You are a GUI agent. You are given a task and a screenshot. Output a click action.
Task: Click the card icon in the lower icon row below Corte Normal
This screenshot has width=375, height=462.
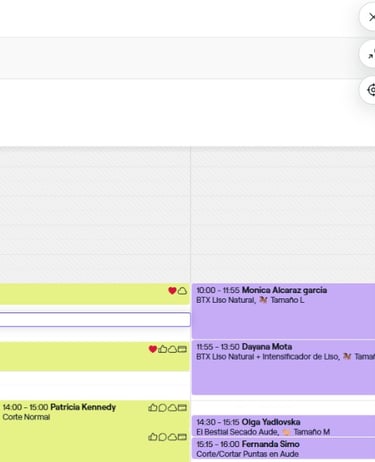tap(182, 437)
